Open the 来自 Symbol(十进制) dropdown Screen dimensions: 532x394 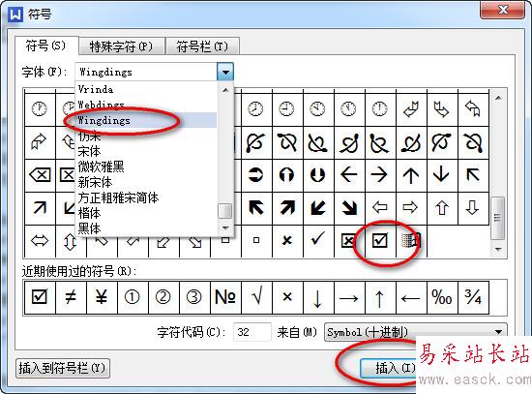tap(416, 332)
